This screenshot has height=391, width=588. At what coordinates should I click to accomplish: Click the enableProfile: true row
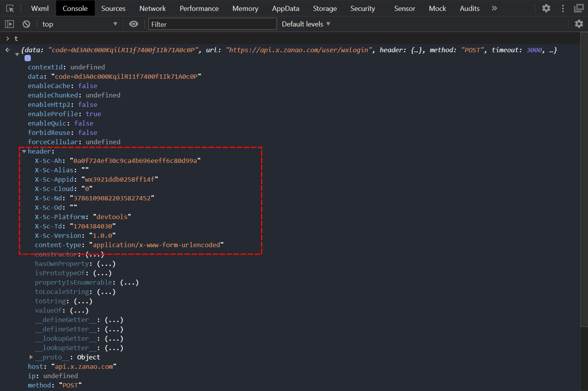(64, 114)
